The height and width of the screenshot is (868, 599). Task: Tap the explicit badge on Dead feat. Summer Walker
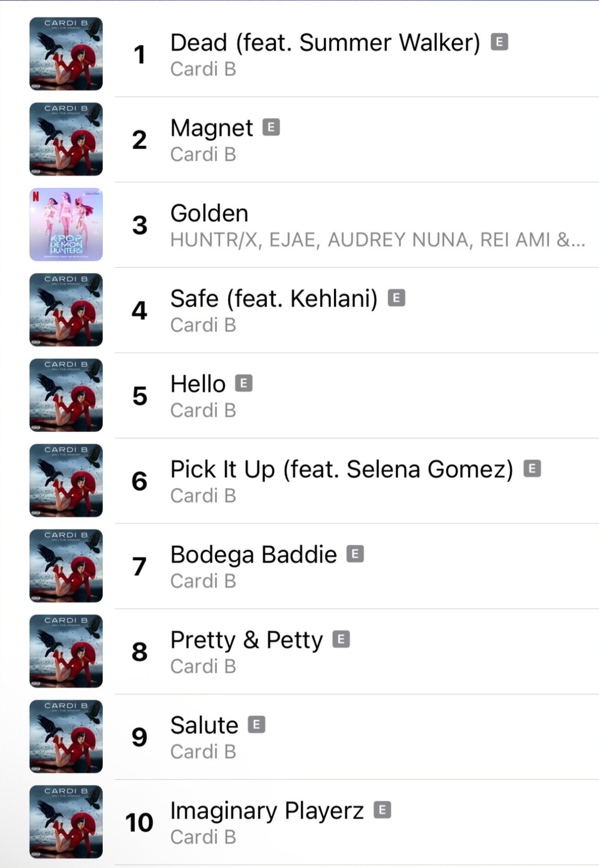tap(499, 42)
